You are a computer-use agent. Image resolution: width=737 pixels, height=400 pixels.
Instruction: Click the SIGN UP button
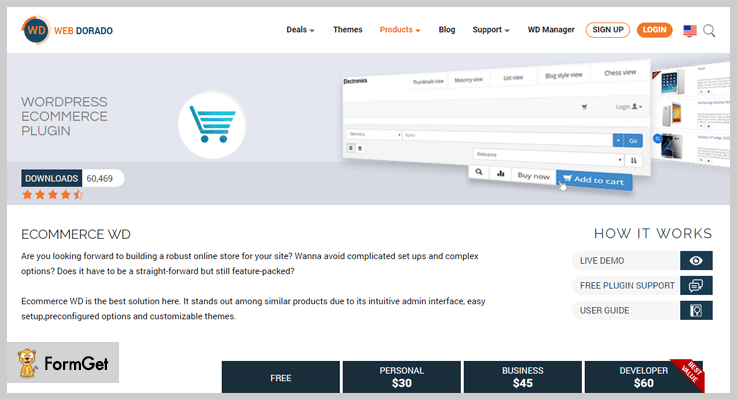pos(608,30)
